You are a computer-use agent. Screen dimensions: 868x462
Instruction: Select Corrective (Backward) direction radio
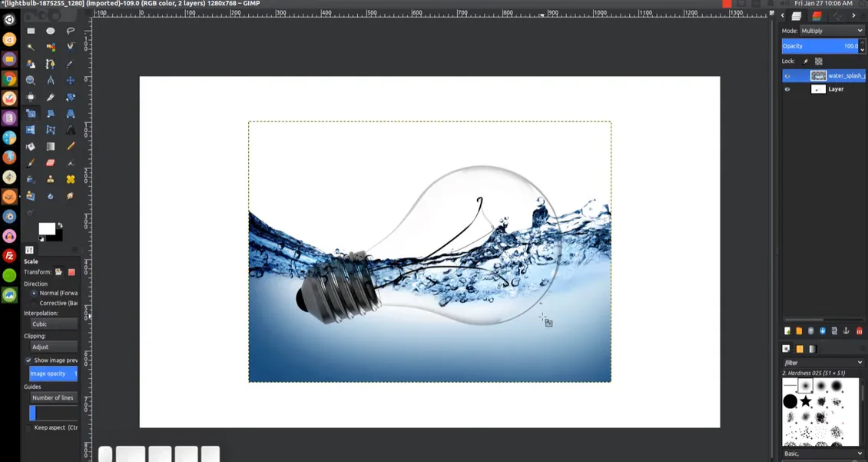[35, 303]
